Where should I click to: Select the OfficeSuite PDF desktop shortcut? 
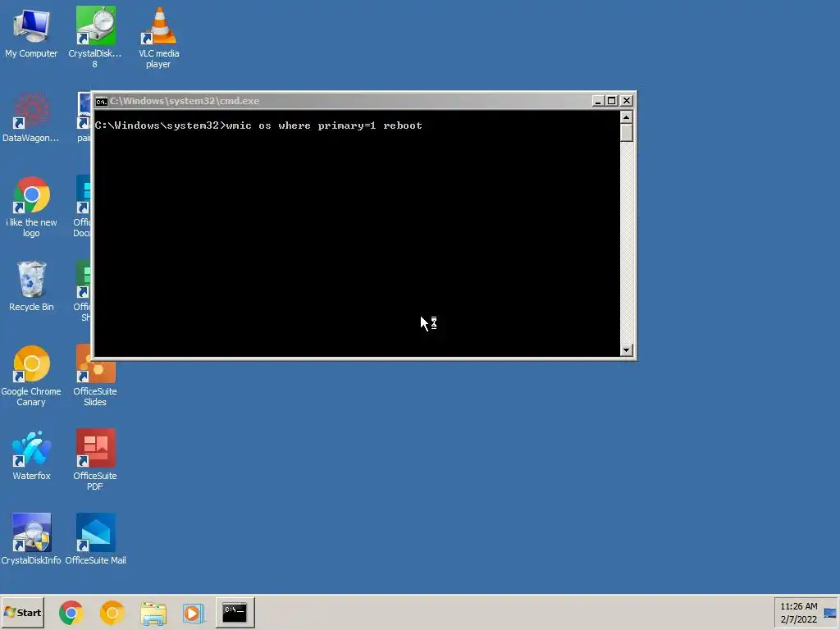pos(95,460)
